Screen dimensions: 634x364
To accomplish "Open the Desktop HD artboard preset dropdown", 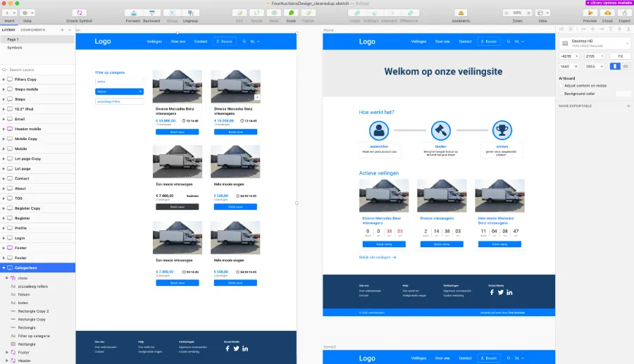I will (x=595, y=43).
